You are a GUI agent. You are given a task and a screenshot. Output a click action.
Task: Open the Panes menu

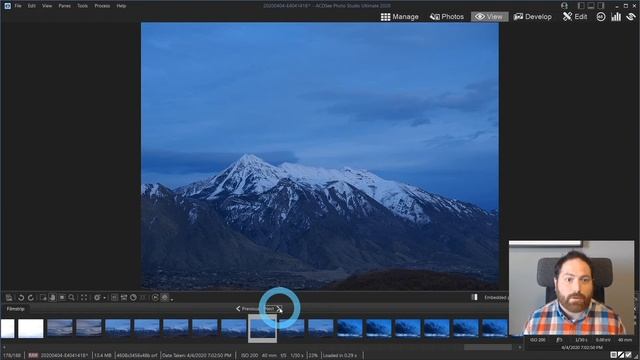pyautogui.click(x=64, y=6)
